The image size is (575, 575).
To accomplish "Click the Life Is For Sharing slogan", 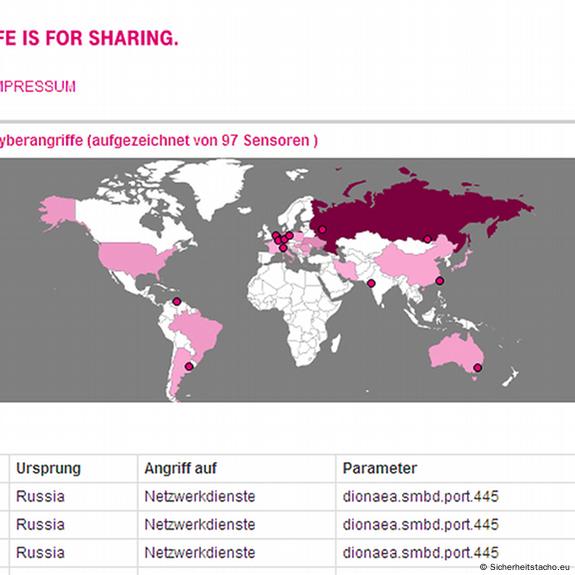I will pyautogui.click(x=89, y=38).
